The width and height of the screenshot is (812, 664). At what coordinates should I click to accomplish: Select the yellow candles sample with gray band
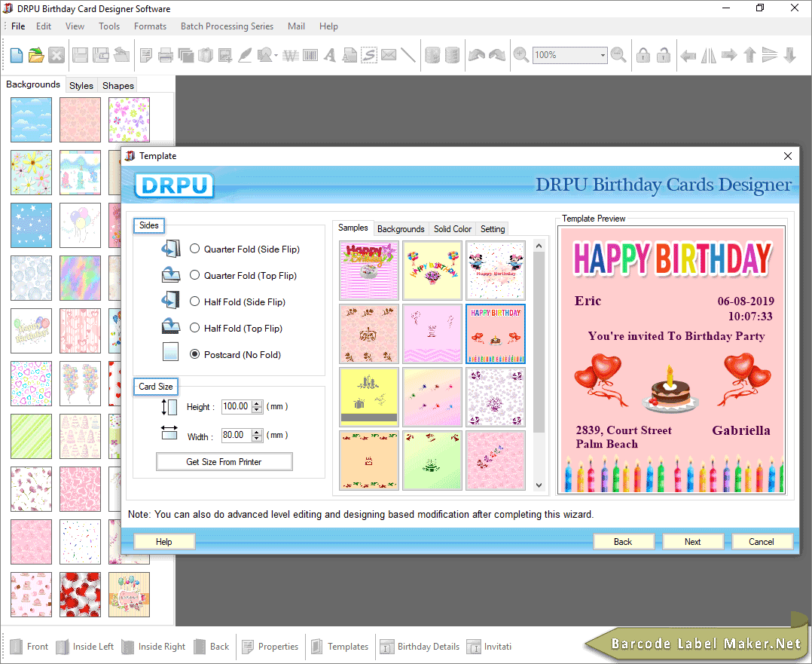coord(369,397)
